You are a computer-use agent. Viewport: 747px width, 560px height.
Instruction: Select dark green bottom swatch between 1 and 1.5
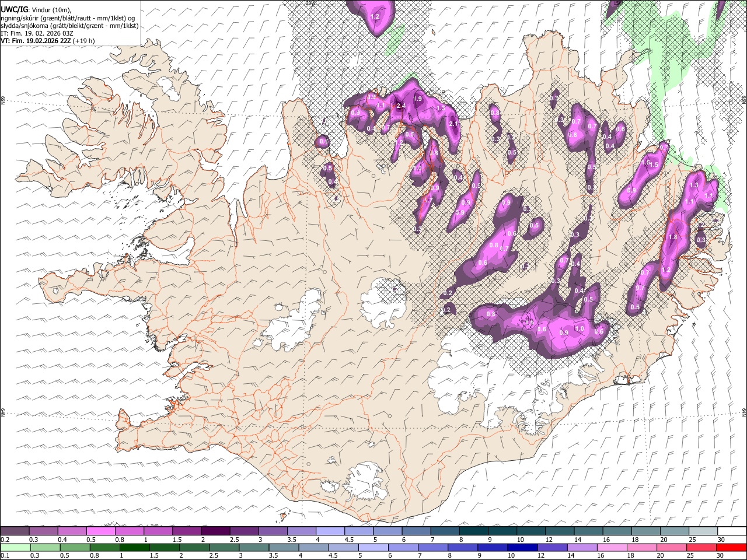[135, 547]
